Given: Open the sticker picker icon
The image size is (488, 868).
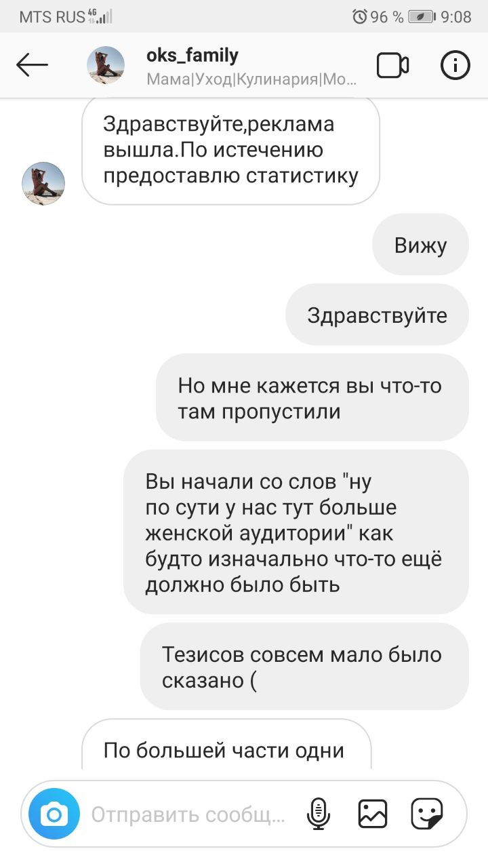Looking at the screenshot, I should coord(427,814).
